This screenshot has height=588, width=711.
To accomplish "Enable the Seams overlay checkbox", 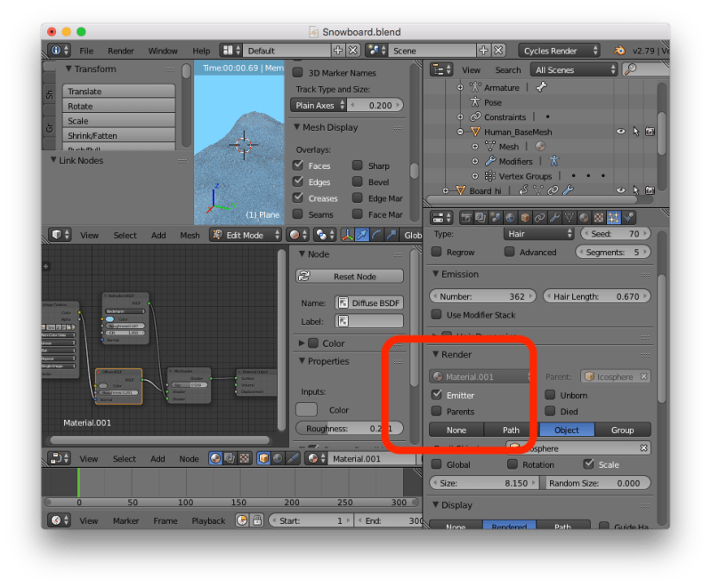I will point(298,214).
